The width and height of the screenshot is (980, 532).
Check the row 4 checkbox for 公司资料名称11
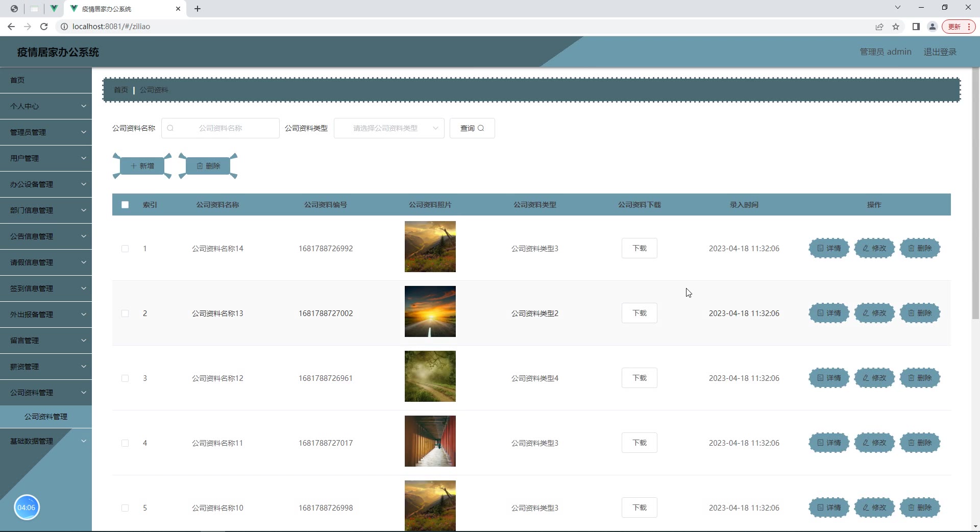125,443
